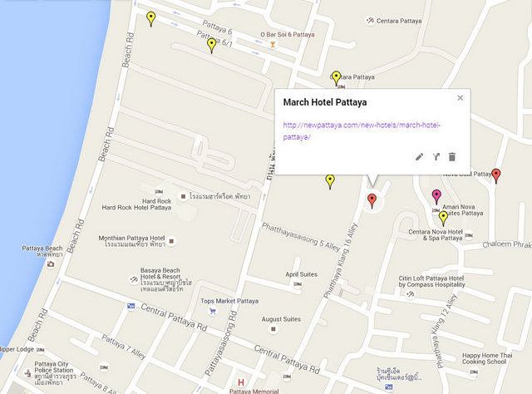Screen dimensions: 532x394
Task: Click the Pattaya Memorial hospital H icon
Action: 241,382
